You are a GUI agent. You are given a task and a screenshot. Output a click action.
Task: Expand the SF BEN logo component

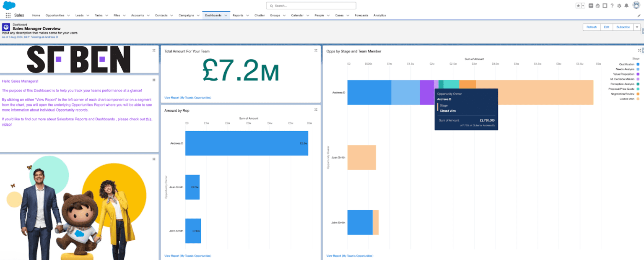(x=154, y=50)
